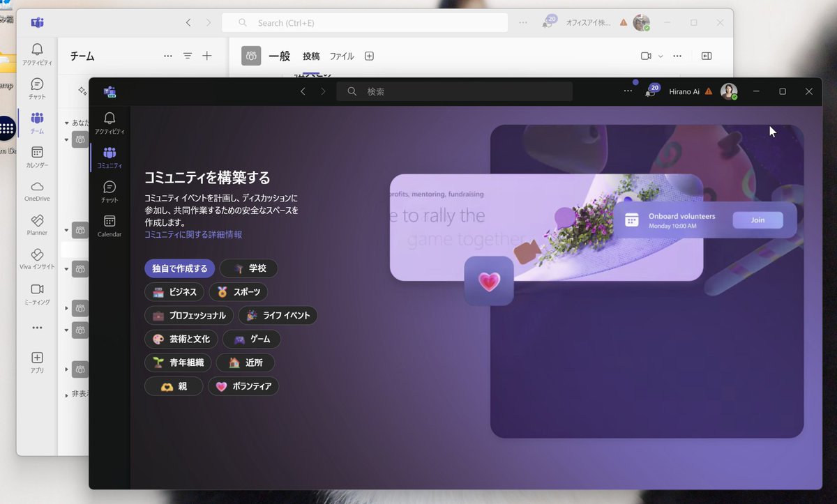
Task: Click calendar icon on Onboard volunteers card
Action: coord(632,220)
